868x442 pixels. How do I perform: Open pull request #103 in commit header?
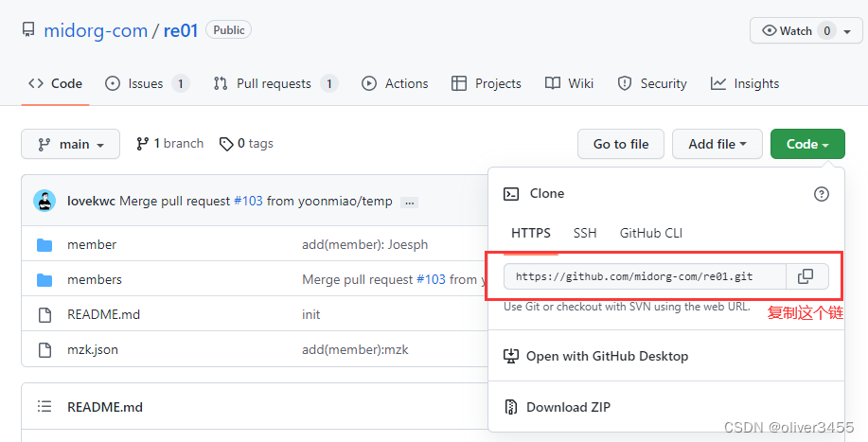coord(249,201)
